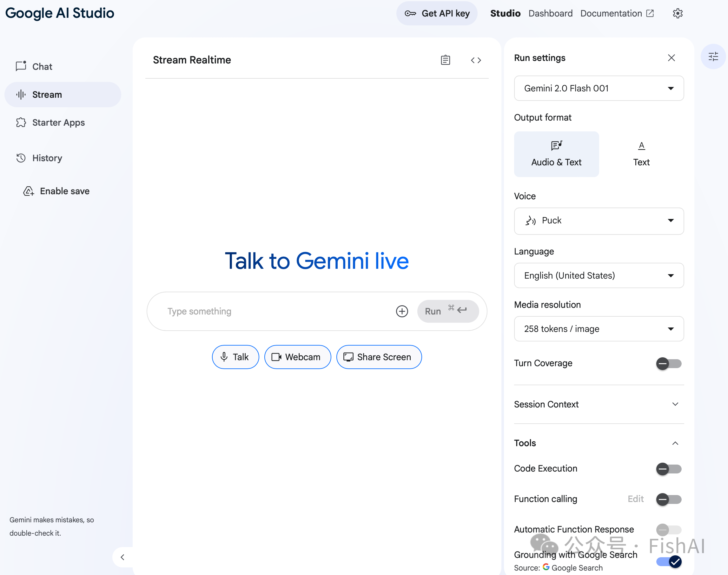
Task: Toggle run settings with the sliders icon
Action: tap(713, 56)
